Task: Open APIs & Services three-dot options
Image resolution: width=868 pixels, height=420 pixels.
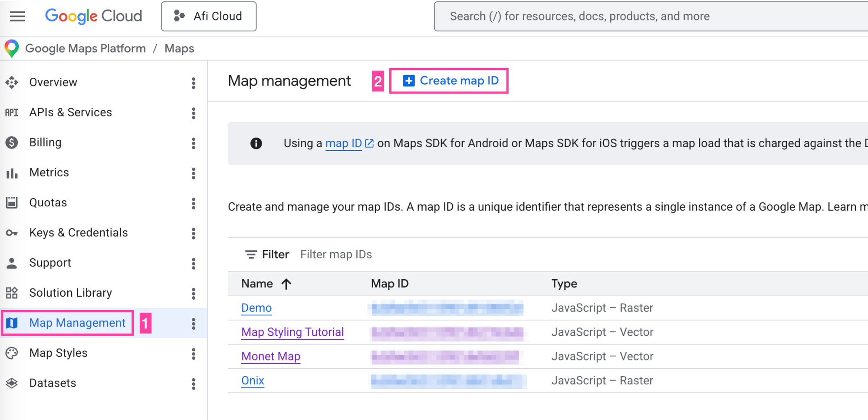Action: 194,113
